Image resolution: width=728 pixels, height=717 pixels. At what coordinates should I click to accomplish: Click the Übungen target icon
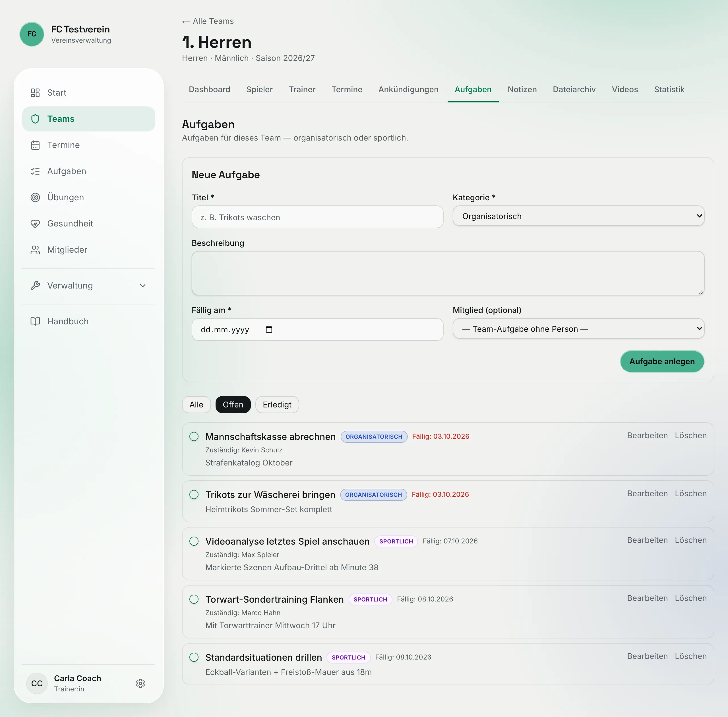tap(35, 197)
